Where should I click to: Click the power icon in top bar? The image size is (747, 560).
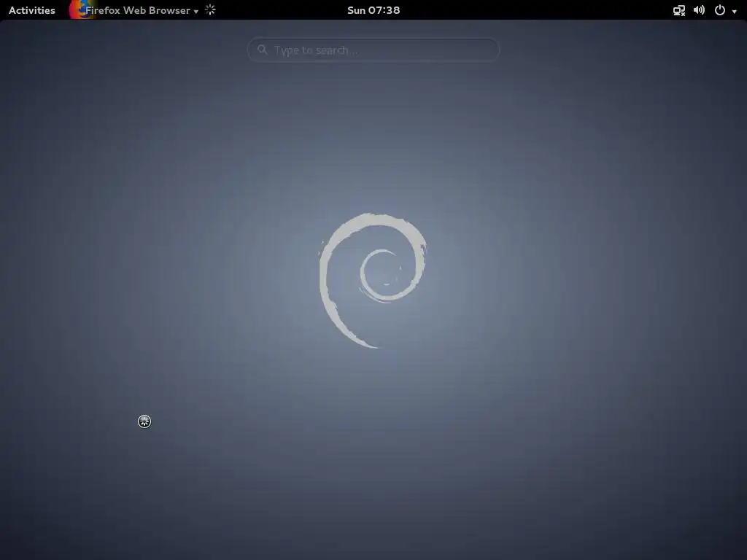click(720, 10)
